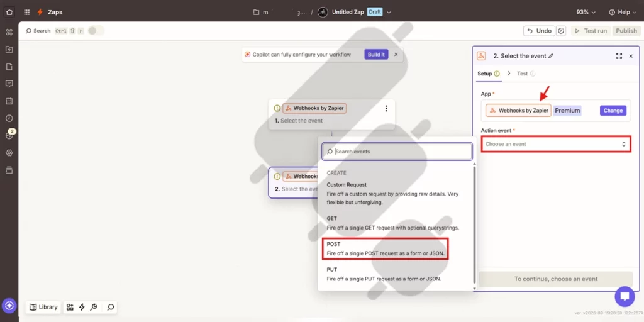Open the folder icon in the breadcrumb
Image resolution: width=644 pixels, height=322 pixels.
click(257, 12)
